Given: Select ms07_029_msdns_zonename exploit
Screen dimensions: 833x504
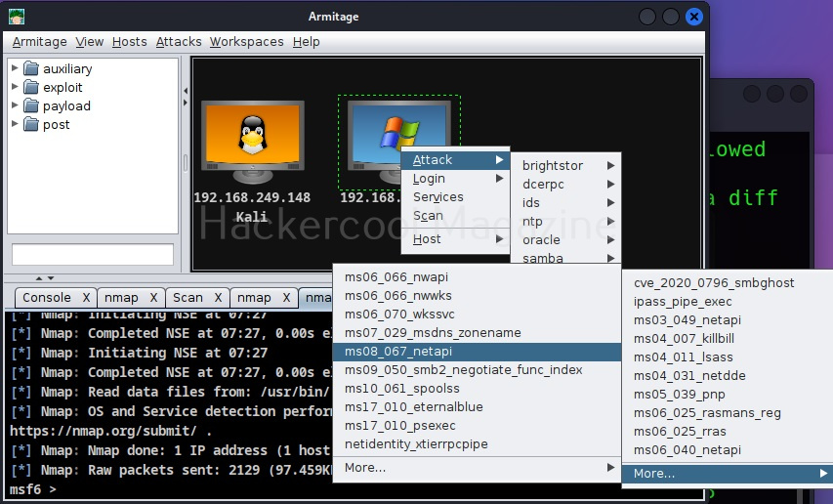Looking at the screenshot, I should pos(477,333).
